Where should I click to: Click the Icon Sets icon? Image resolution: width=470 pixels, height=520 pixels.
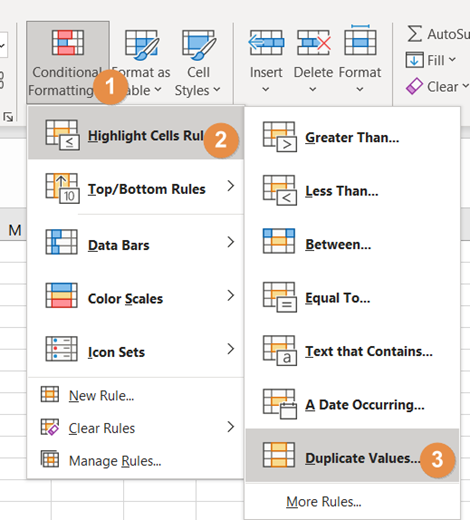(x=62, y=349)
